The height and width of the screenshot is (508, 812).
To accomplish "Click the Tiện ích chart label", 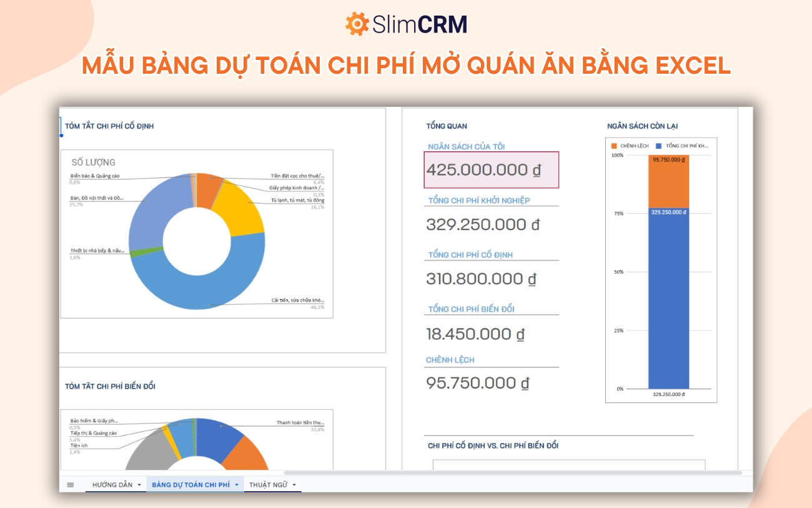I will (79, 446).
